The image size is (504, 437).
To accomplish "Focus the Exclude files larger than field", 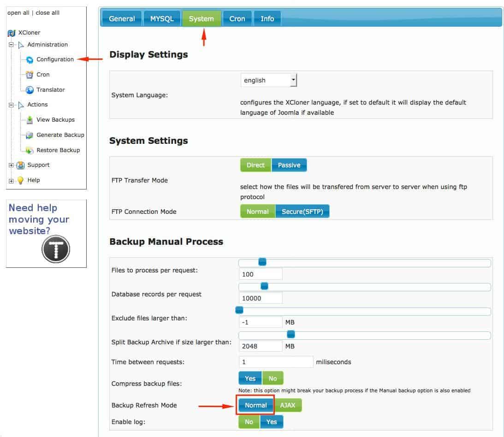I will pyautogui.click(x=261, y=322).
